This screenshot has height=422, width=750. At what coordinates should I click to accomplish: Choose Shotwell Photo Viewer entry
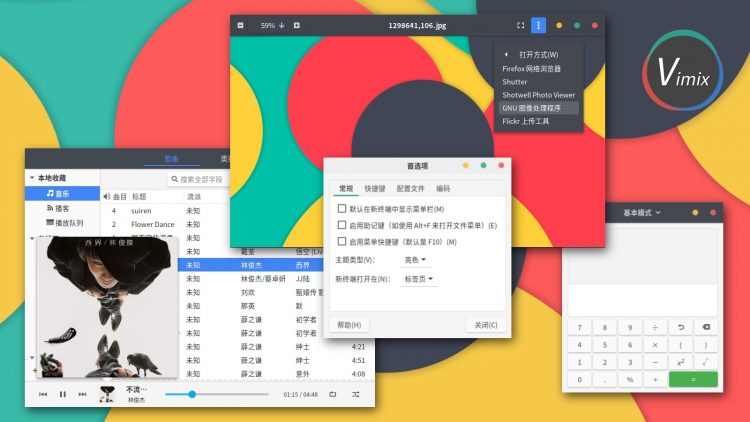point(539,95)
